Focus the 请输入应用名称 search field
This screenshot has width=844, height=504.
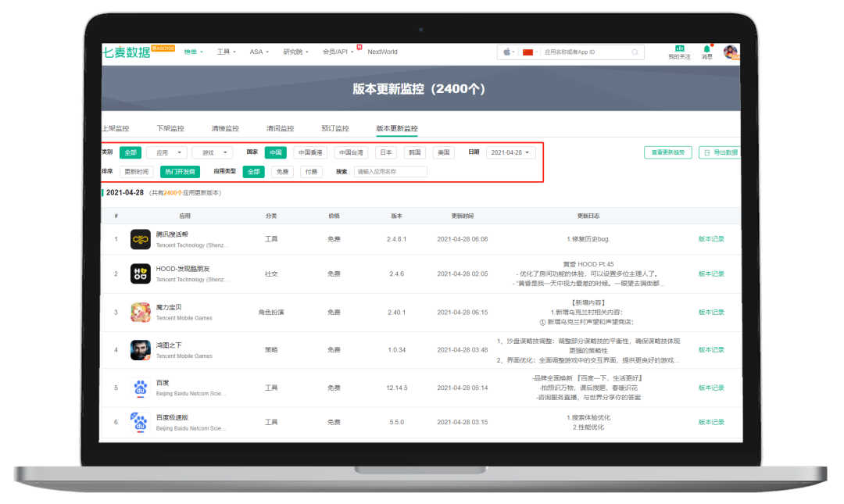(x=390, y=172)
